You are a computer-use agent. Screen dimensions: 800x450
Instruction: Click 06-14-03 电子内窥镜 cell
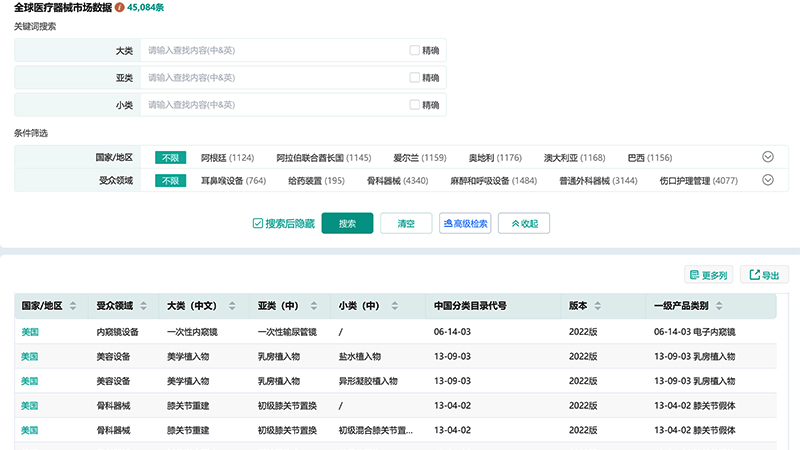[695, 332]
